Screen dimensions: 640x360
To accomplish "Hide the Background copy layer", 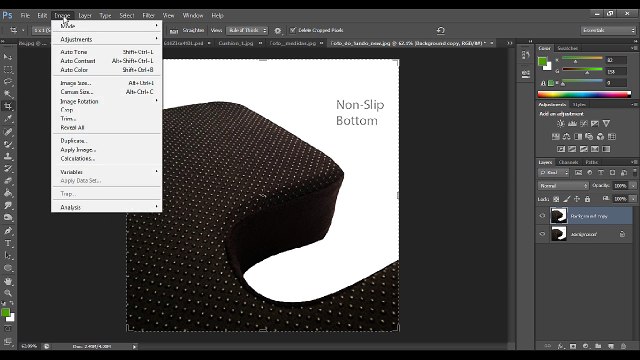I will (542, 216).
